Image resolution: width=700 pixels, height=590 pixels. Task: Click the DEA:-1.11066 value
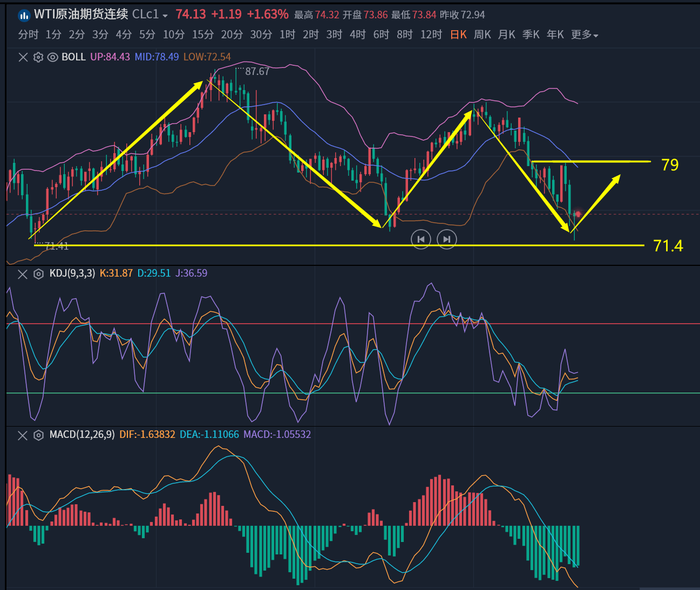tap(209, 435)
